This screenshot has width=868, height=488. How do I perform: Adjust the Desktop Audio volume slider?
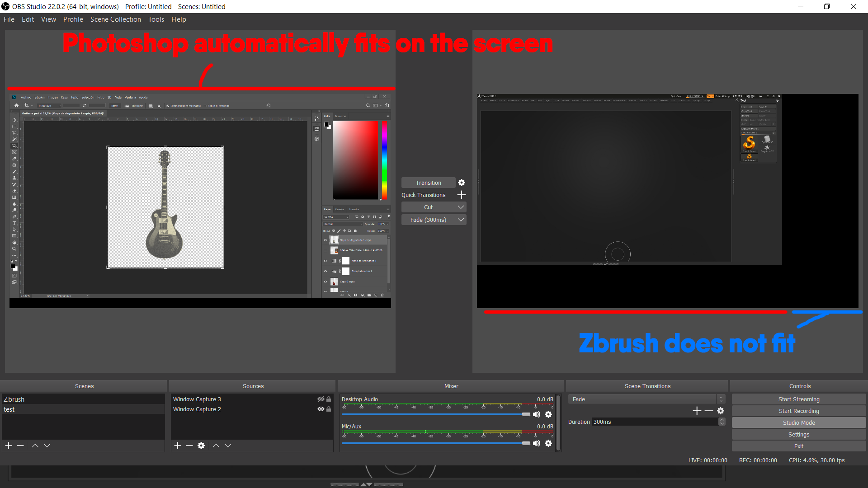(436, 414)
